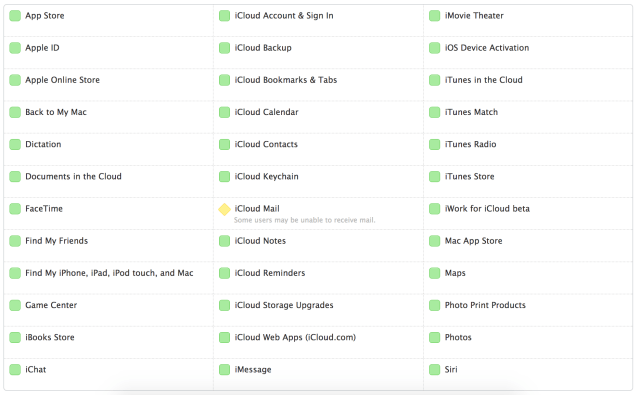Click the "iCloud Bookmarks & Tabs" text
Image resolution: width=640 pixels, height=395 pixels.
286,80
